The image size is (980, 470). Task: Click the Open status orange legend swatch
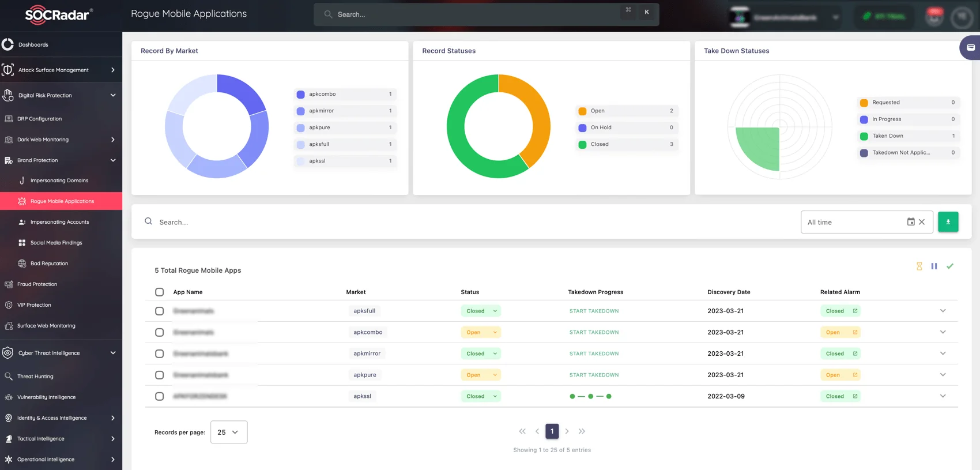click(582, 111)
